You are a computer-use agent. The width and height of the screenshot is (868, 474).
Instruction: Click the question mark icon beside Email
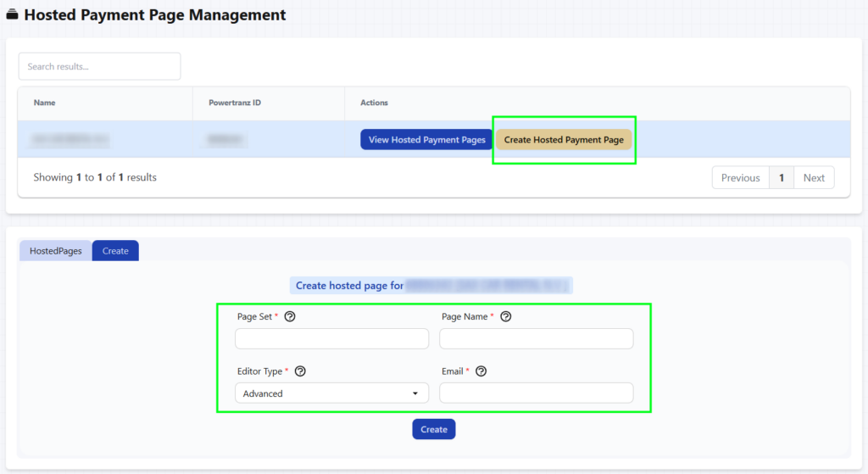click(481, 371)
